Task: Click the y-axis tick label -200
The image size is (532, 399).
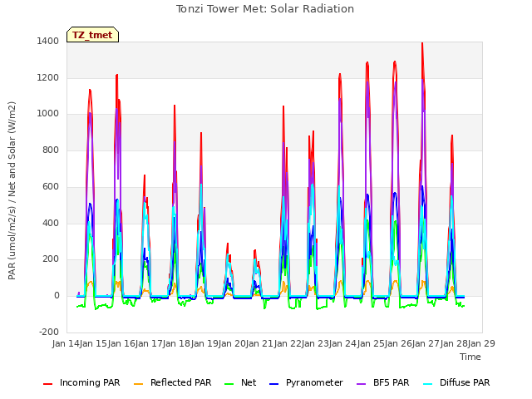Action: (49, 332)
